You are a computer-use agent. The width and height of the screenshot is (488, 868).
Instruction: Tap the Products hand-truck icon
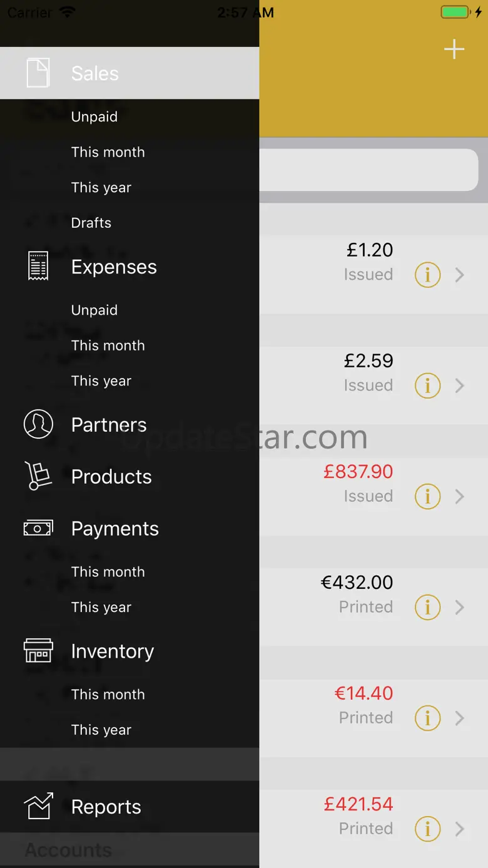coord(38,476)
